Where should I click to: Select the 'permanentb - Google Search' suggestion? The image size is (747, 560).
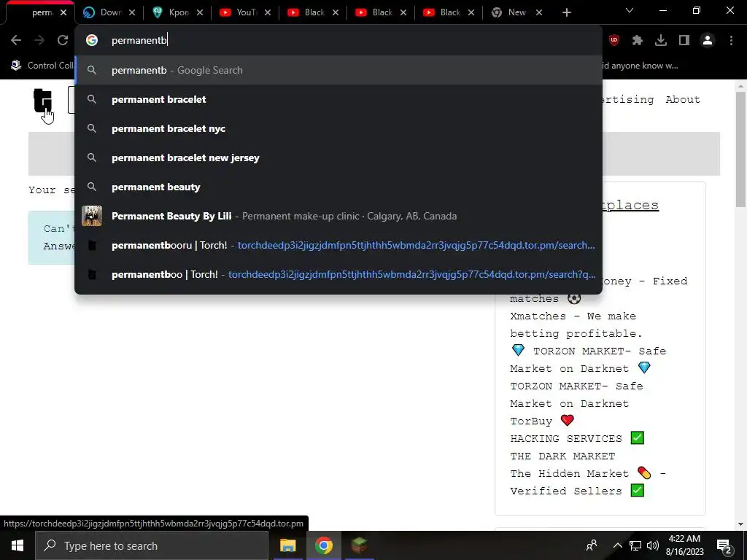[338, 71]
